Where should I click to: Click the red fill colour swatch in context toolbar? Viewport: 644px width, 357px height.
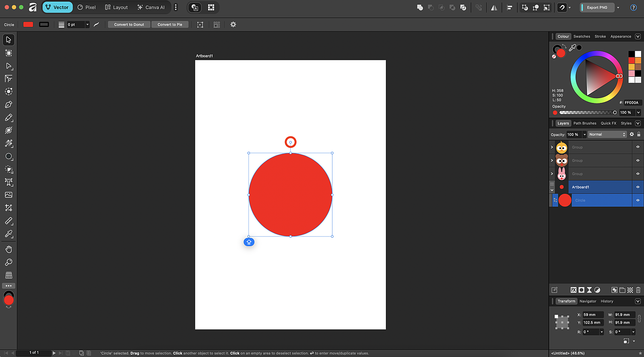28,25
